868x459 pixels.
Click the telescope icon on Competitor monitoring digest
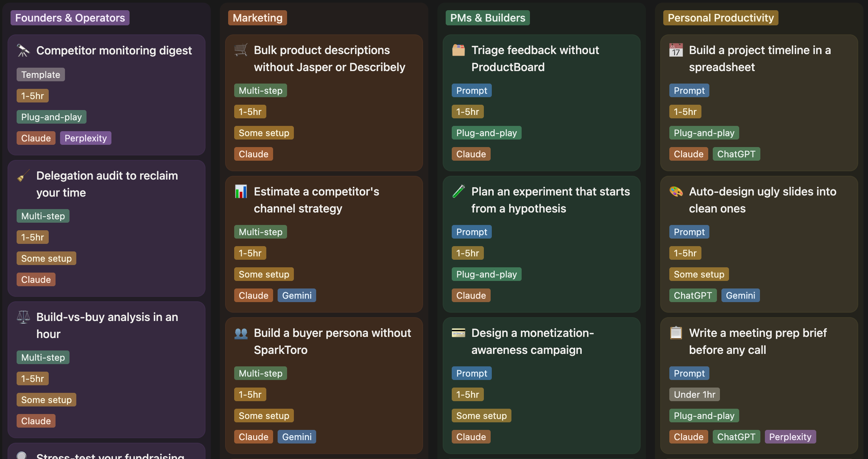23,50
